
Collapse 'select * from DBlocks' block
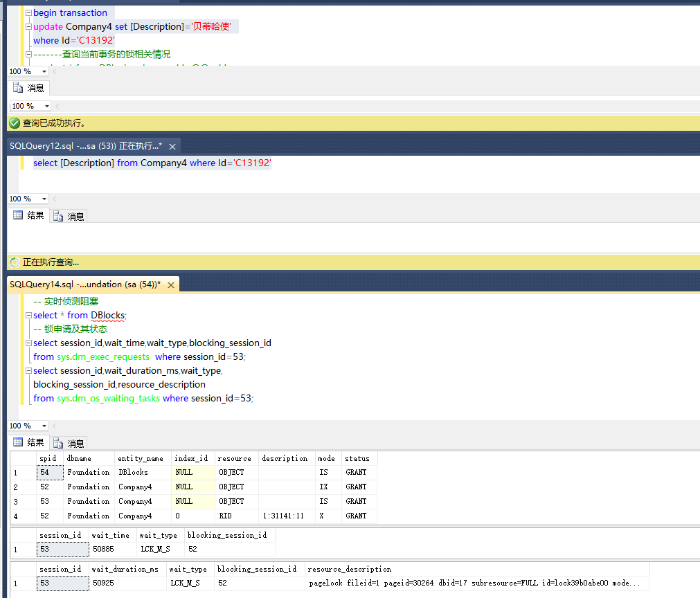click(28, 315)
